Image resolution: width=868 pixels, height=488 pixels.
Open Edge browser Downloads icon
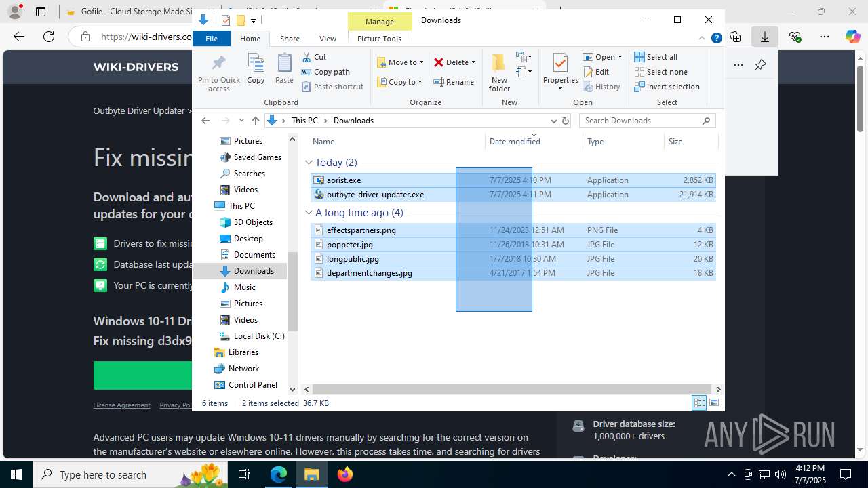[765, 37]
